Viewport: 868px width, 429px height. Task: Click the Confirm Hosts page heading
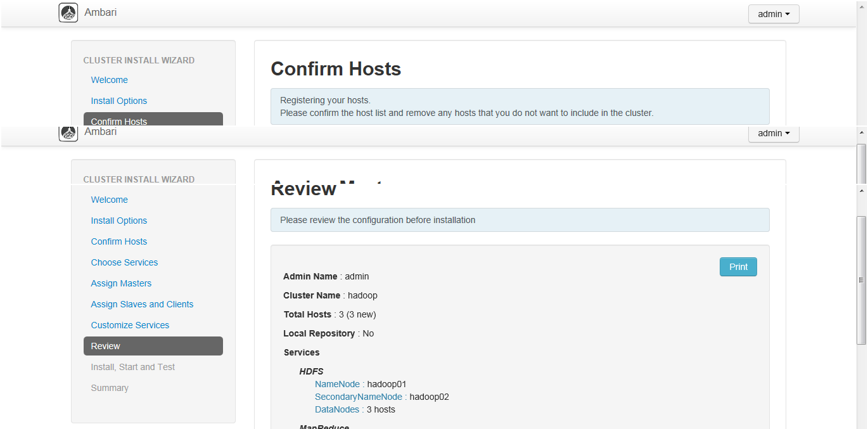pos(336,68)
